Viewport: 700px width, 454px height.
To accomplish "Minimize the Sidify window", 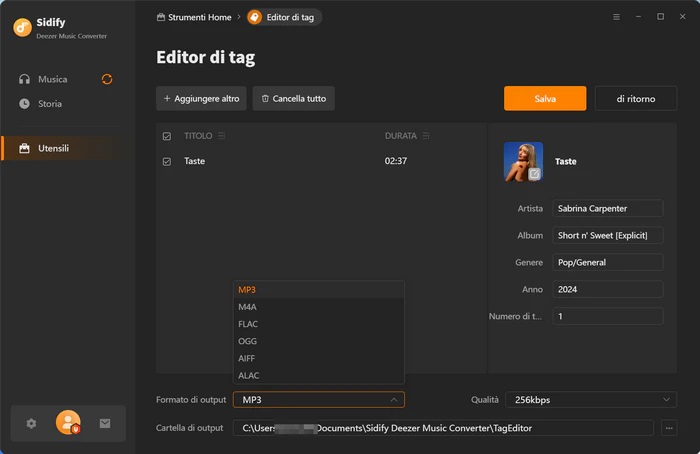I will click(638, 17).
